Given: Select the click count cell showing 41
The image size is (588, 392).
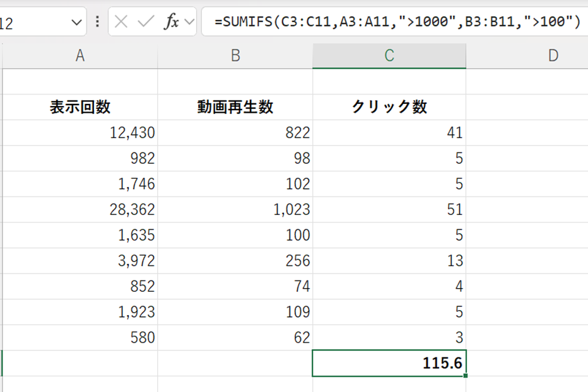Looking at the screenshot, I should [x=389, y=133].
